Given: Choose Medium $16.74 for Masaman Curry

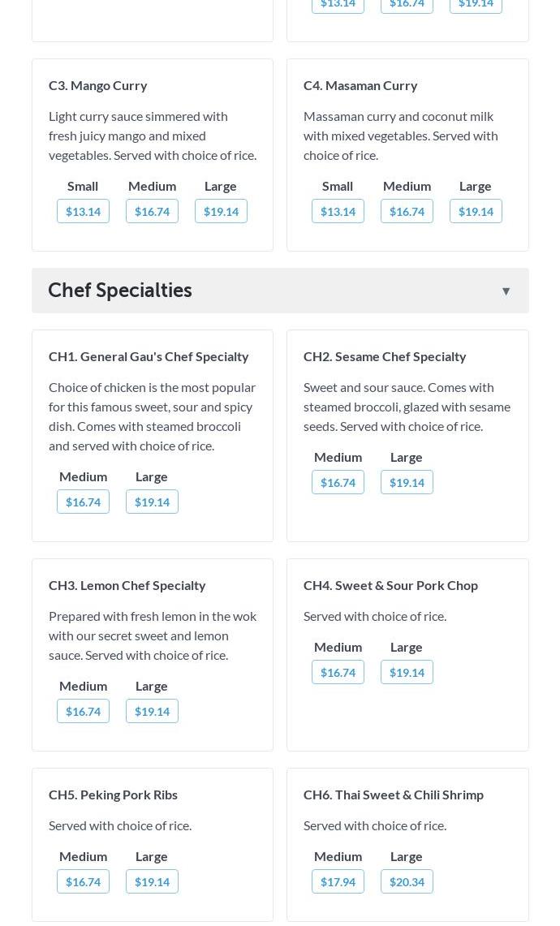Looking at the screenshot, I should click(x=407, y=211).
